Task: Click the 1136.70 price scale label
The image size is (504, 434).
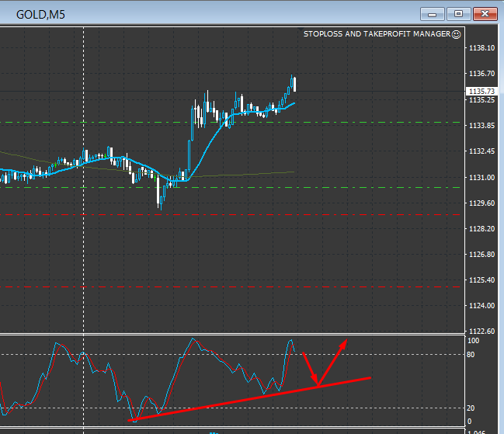Action: click(481, 74)
